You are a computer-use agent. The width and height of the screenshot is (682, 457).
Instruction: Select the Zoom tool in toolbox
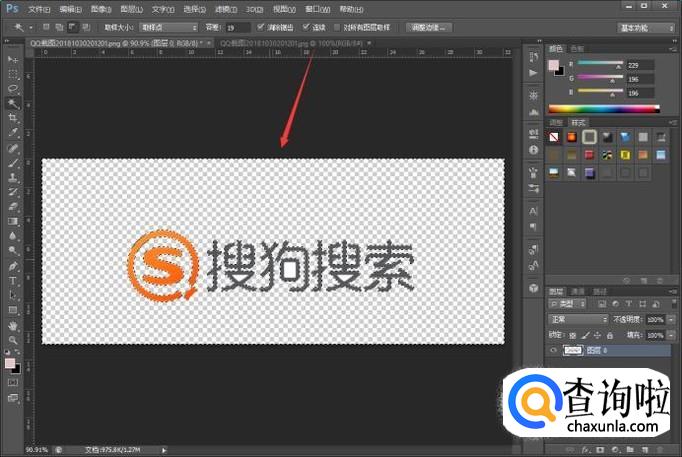click(13, 340)
